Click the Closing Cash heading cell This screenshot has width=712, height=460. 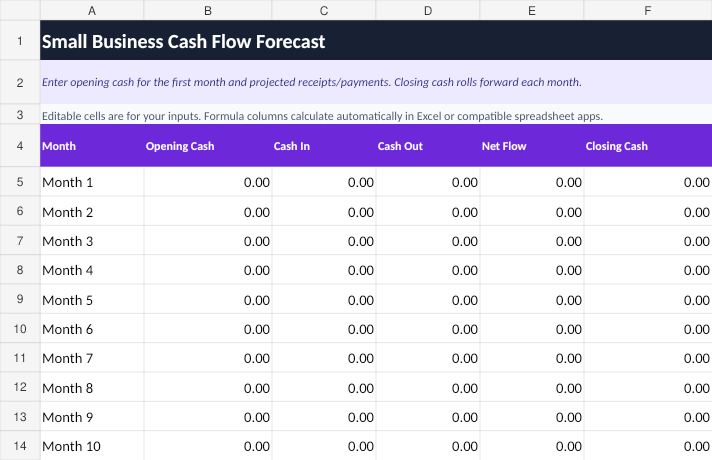tap(648, 146)
